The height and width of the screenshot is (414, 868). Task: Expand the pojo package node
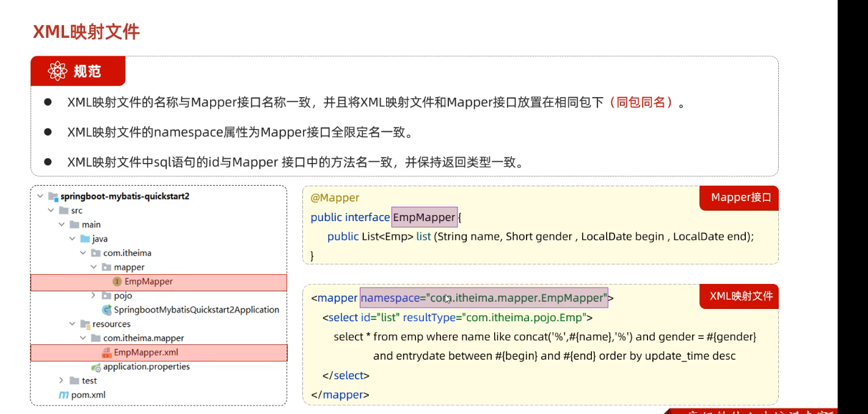coord(93,296)
